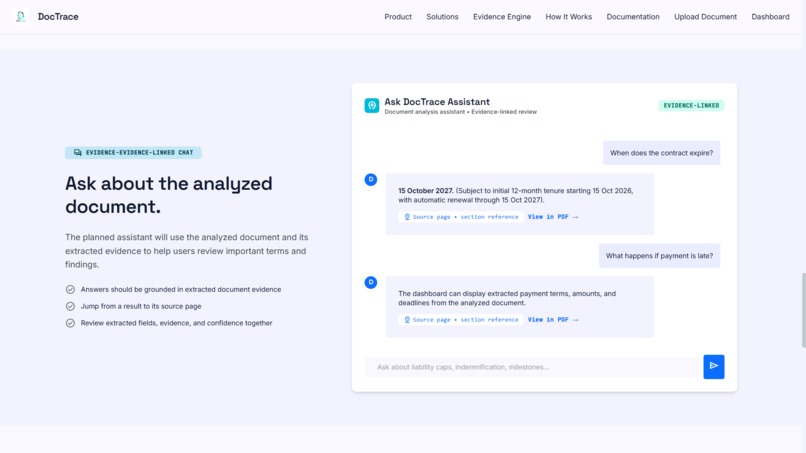Click the location pin icon in the contract expiry source chip
This screenshot has width=806, height=453.
[407, 217]
